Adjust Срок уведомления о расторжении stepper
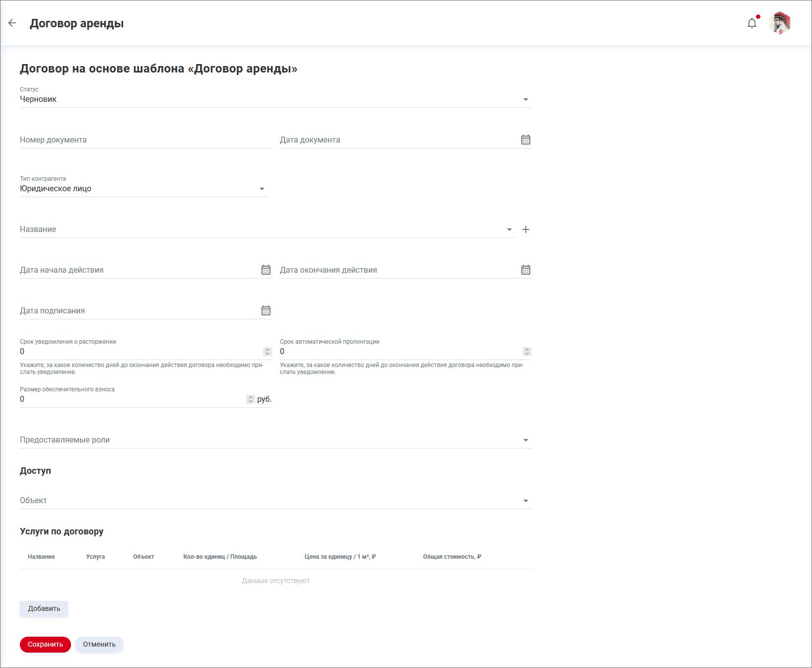This screenshot has height=668, width=812. [x=268, y=352]
